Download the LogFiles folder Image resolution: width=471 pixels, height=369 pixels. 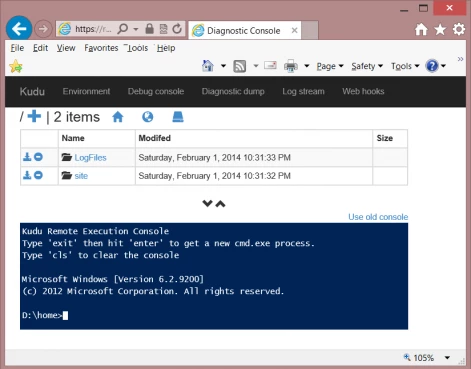tap(27, 157)
